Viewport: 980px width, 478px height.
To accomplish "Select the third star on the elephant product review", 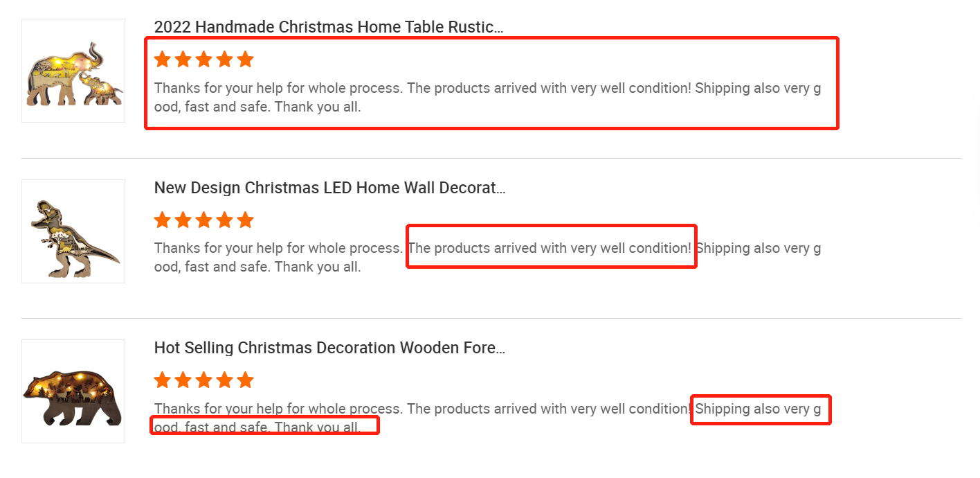I will point(204,60).
